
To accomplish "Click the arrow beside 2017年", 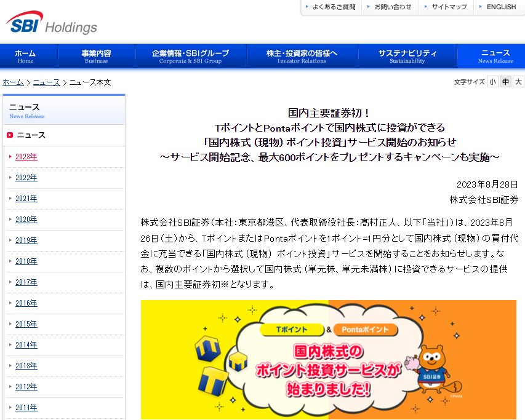I will tap(10, 282).
